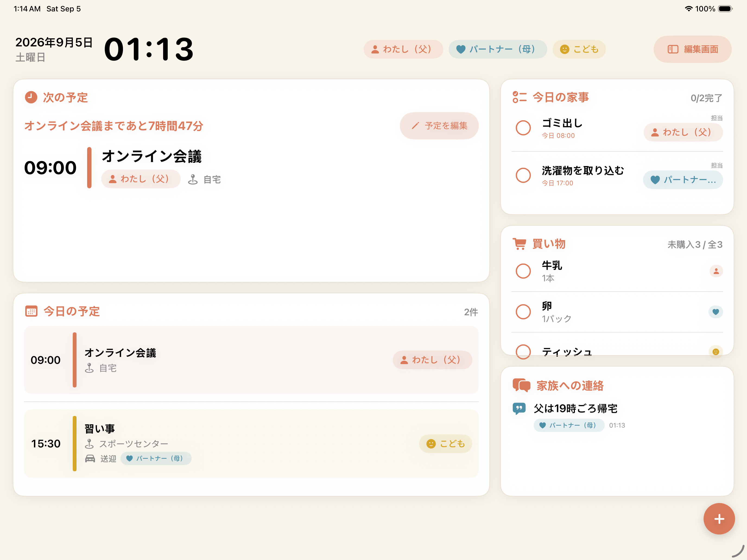The image size is (747, 560).
Task: Open the 15:30 習い事 schedule row
Action: (x=251, y=444)
